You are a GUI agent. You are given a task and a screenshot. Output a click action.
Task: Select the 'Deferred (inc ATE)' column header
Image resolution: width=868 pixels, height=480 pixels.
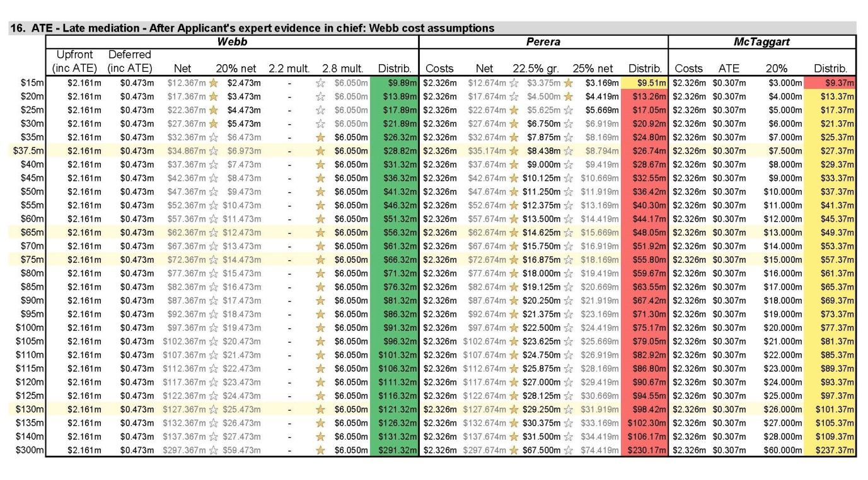[x=130, y=62]
